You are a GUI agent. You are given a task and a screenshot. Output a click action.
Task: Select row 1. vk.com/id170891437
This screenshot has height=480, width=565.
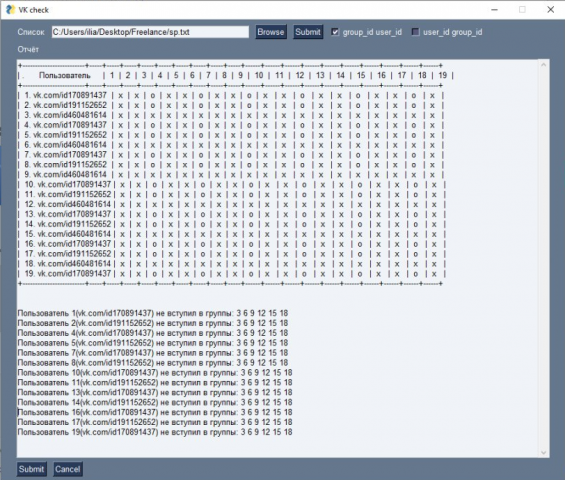pyautogui.click(x=231, y=95)
